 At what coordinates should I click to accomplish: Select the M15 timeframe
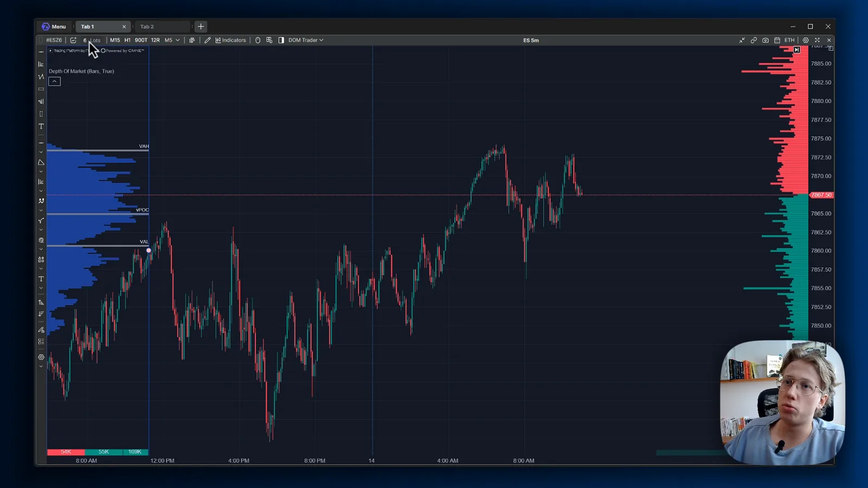[x=115, y=40]
